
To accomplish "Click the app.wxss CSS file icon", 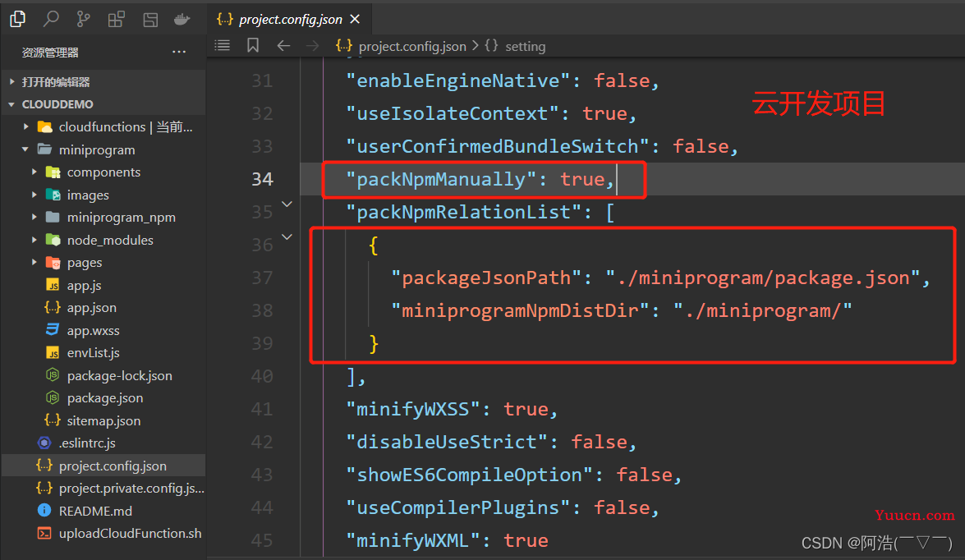I will (x=53, y=330).
